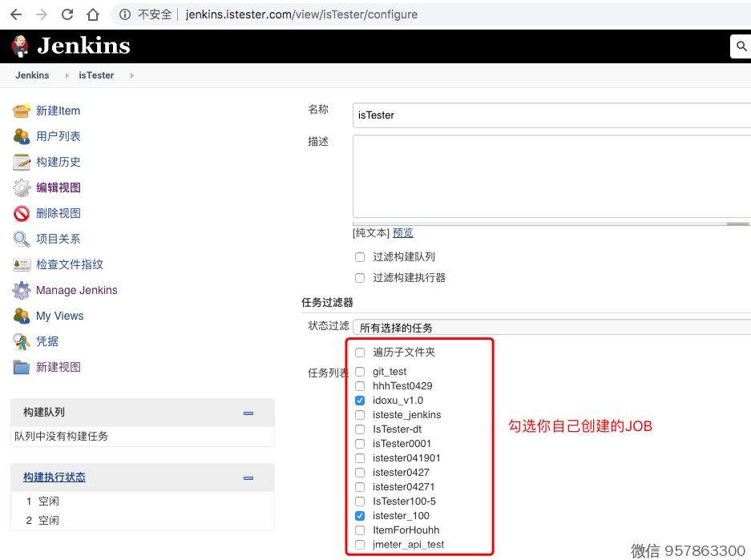
Task: Reload the page with browser refresh button
Action: pyautogui.click(x=67, y=14)
